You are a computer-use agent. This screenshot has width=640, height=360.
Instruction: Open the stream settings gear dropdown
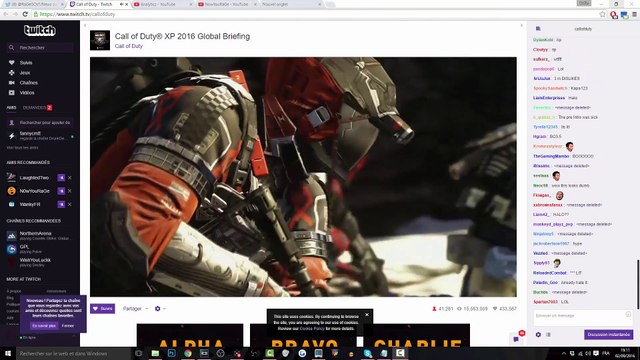pos(160,309)
